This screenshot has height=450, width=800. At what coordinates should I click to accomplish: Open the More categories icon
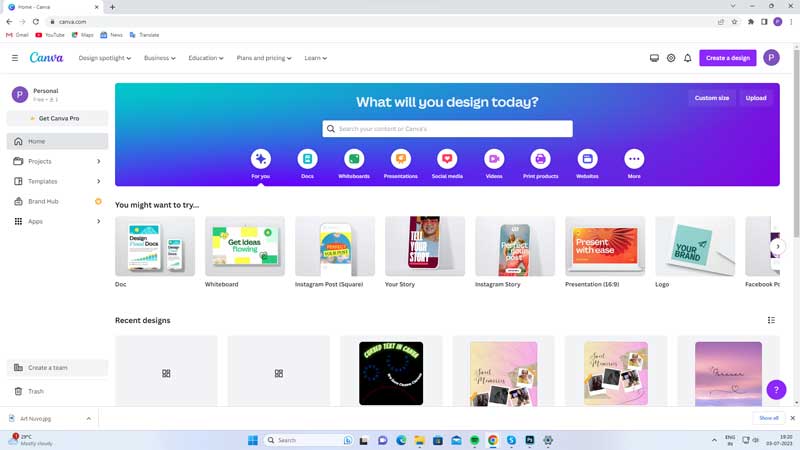(x=634, y=159)
